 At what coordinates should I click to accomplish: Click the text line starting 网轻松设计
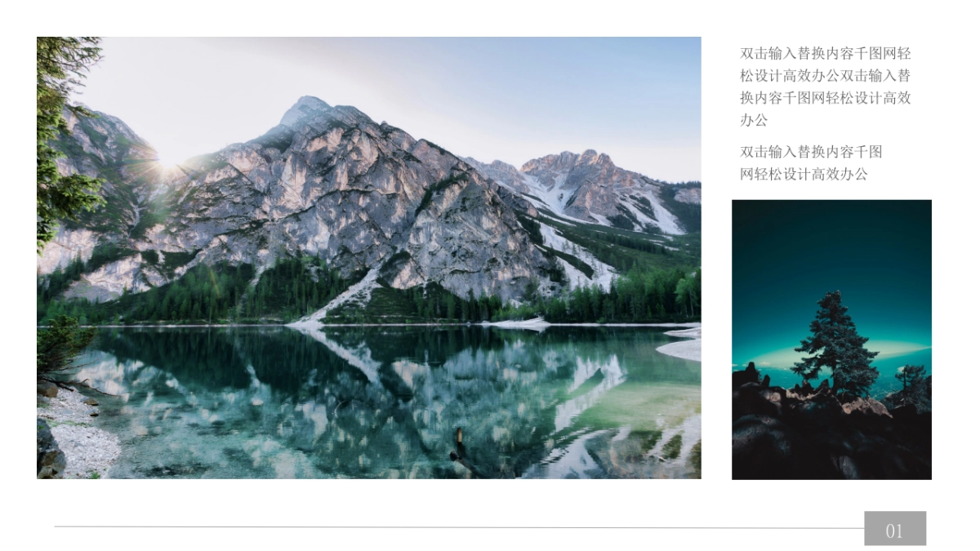[804, 174]
